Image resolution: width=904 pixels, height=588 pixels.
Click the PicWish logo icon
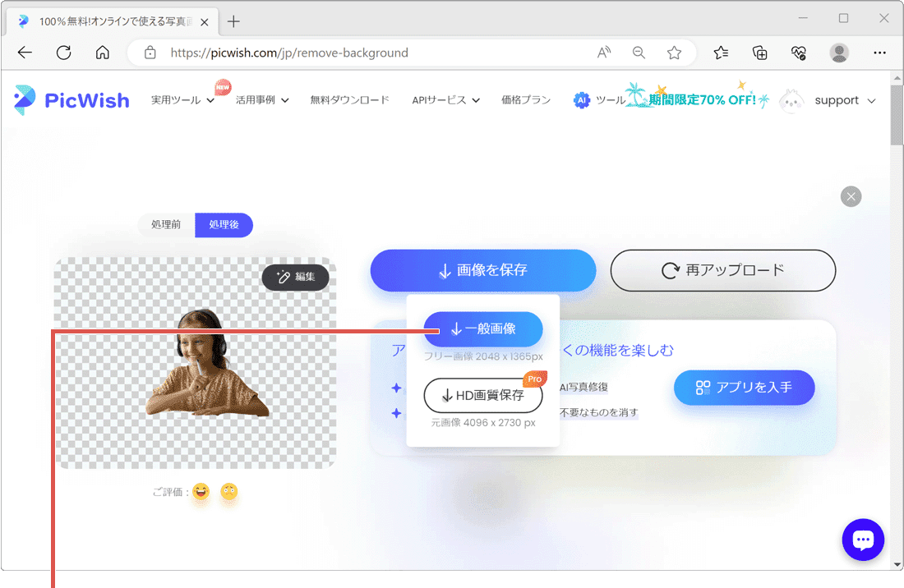(25, 99)
